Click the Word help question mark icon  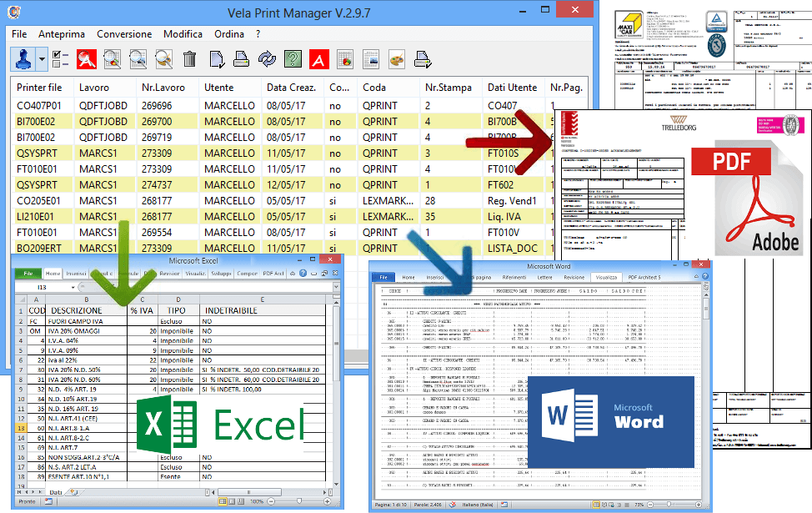(x=704, y=277)
